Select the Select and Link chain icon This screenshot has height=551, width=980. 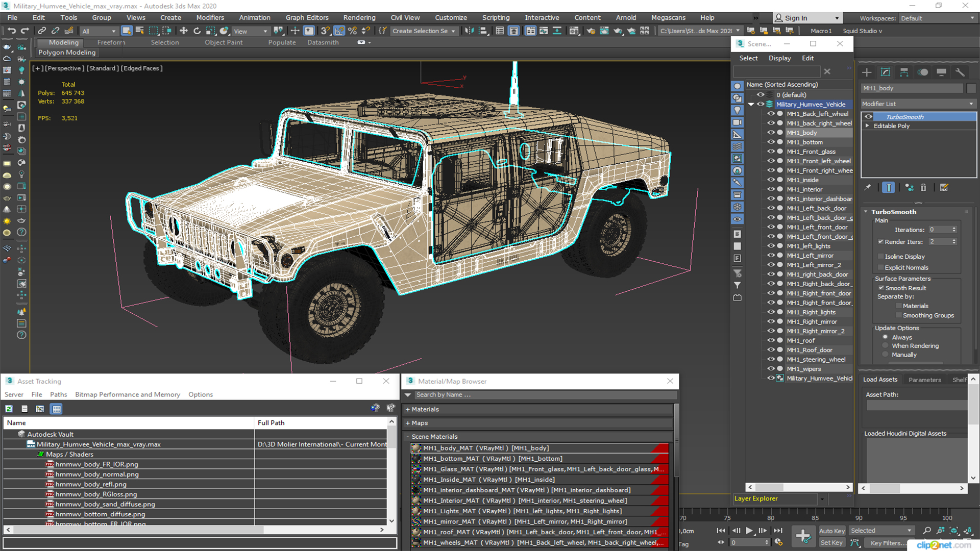pos(42,31)
